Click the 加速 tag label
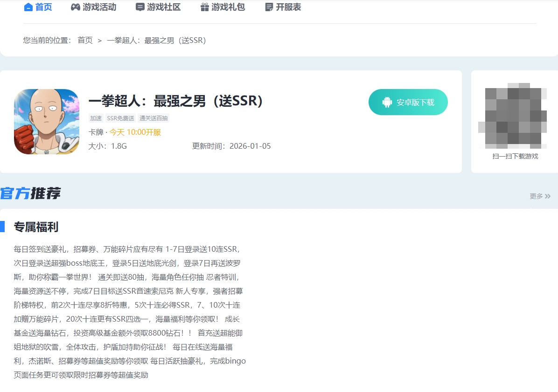 (x=96, y=118)
